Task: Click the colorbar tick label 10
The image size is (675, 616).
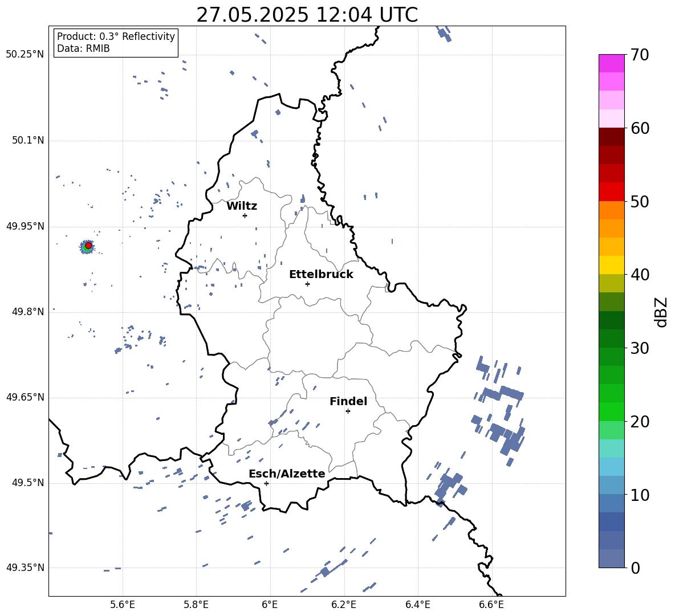Action: (x=640, y=495)
